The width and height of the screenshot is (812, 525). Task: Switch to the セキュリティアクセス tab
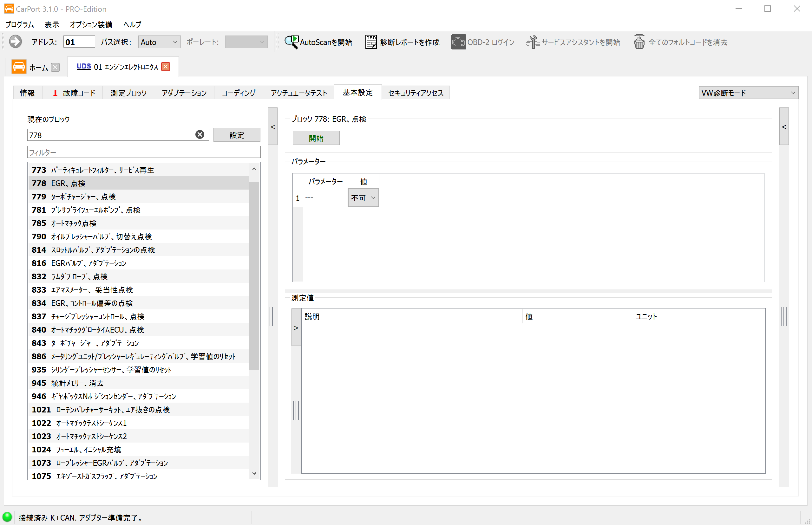click(416, 93)
